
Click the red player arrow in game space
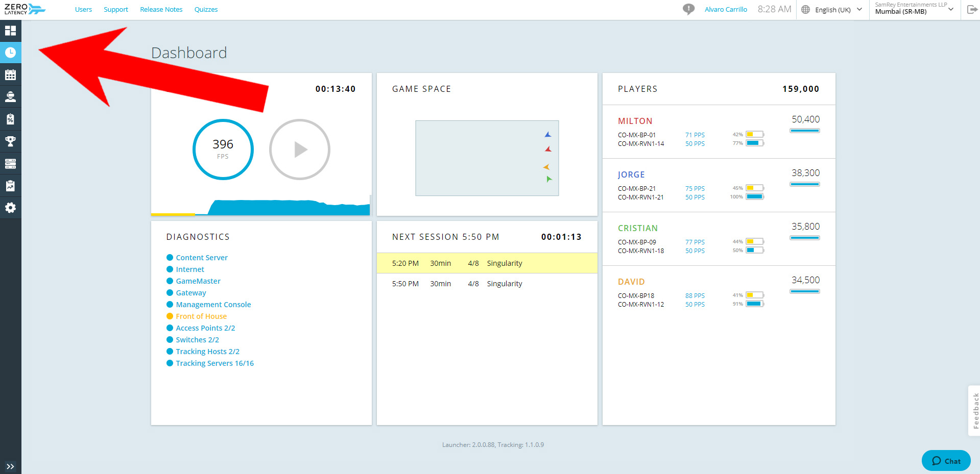pos(548,149)
